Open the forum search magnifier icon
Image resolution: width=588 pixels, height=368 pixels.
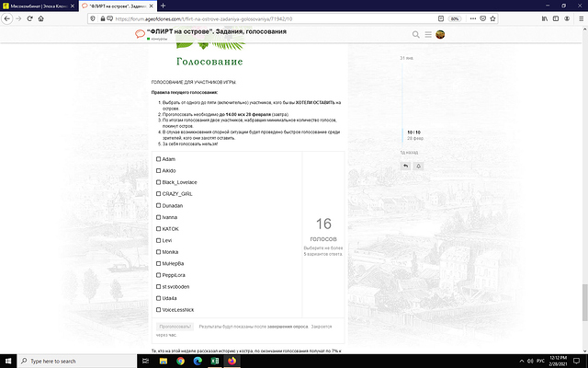(x=415, y=35)
